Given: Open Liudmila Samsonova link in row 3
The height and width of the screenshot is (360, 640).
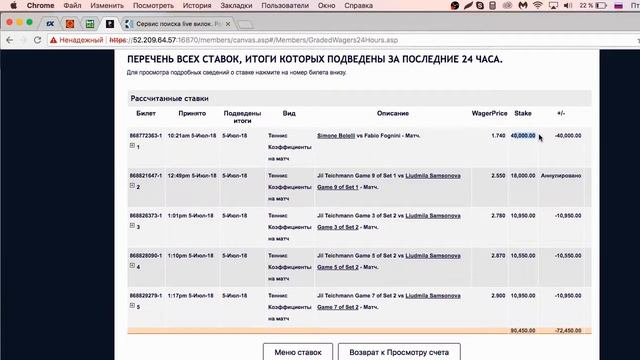Looking at the screenshot, I should tap(433, 216).
